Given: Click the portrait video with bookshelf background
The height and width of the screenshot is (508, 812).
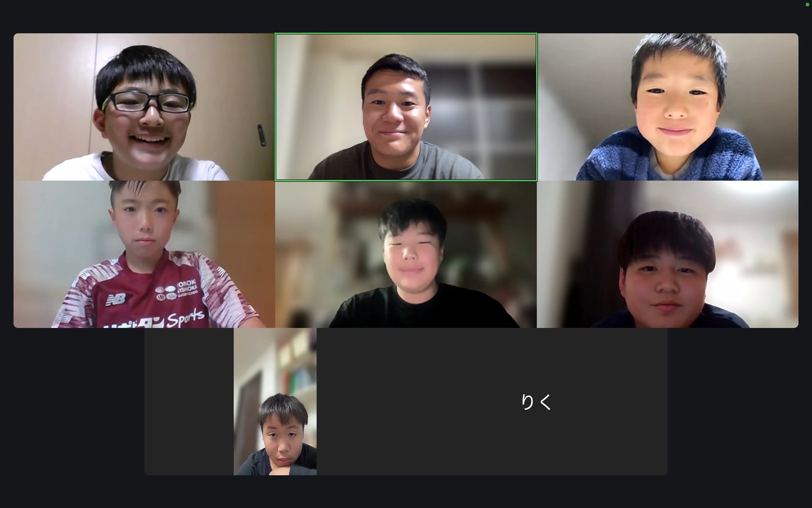Looking at the screenshot, I should click(275, 401).
